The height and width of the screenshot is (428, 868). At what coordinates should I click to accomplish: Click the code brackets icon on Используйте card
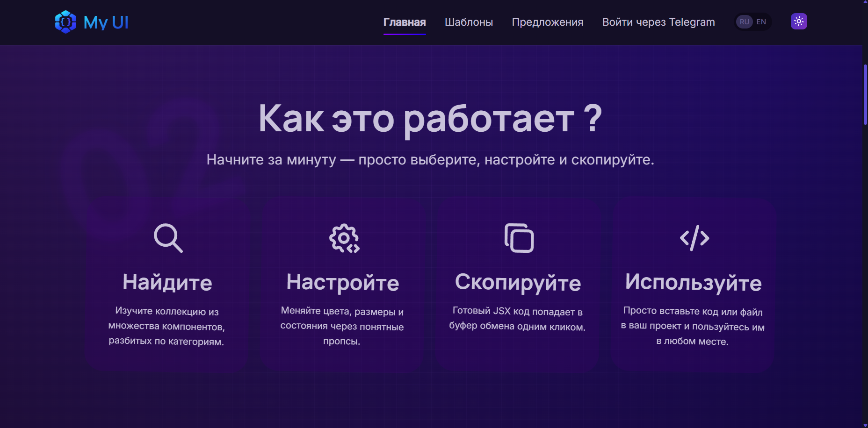694,238
